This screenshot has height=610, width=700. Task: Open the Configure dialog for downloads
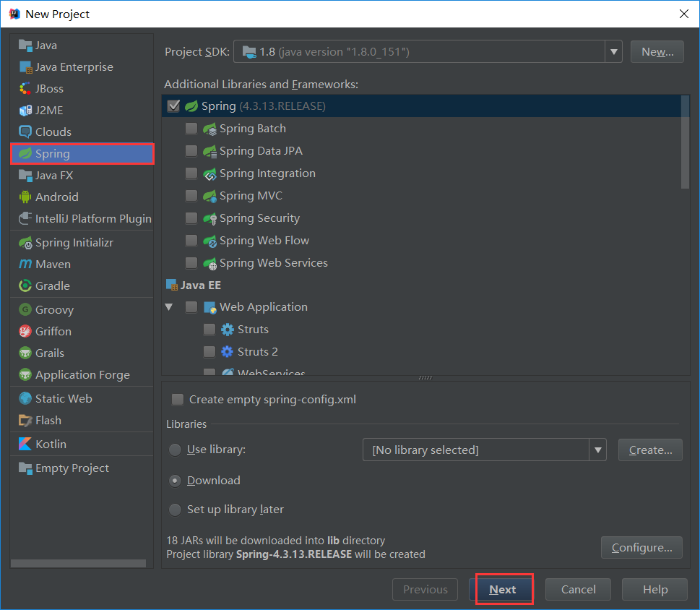[641, 547]
